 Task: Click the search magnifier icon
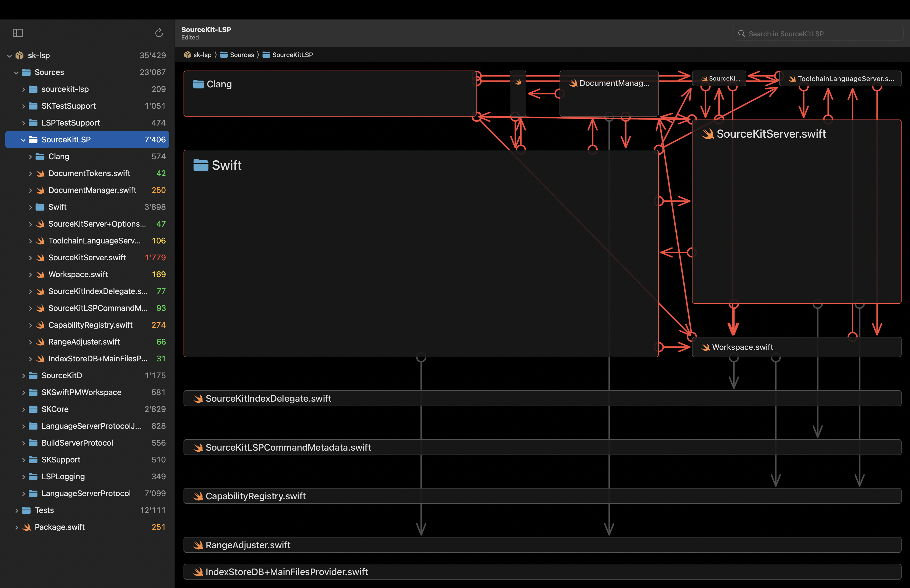(x=741, y=34)
